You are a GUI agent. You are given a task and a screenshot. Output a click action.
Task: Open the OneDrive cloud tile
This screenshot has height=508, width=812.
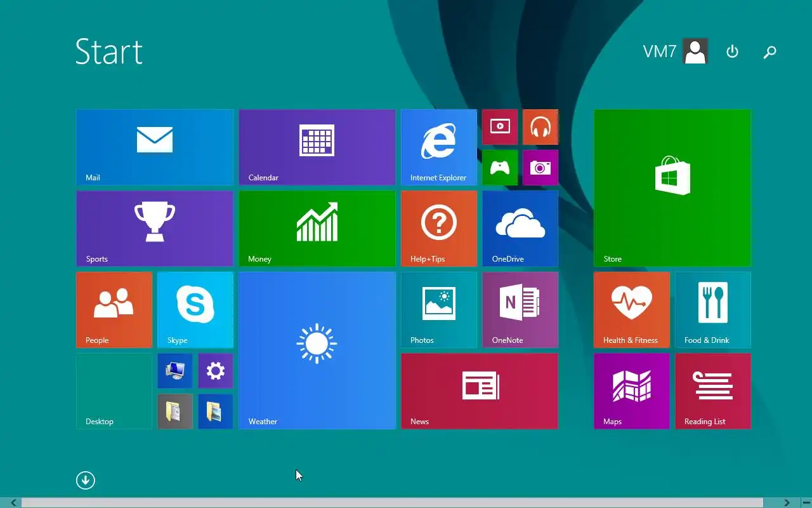(520, 229)
